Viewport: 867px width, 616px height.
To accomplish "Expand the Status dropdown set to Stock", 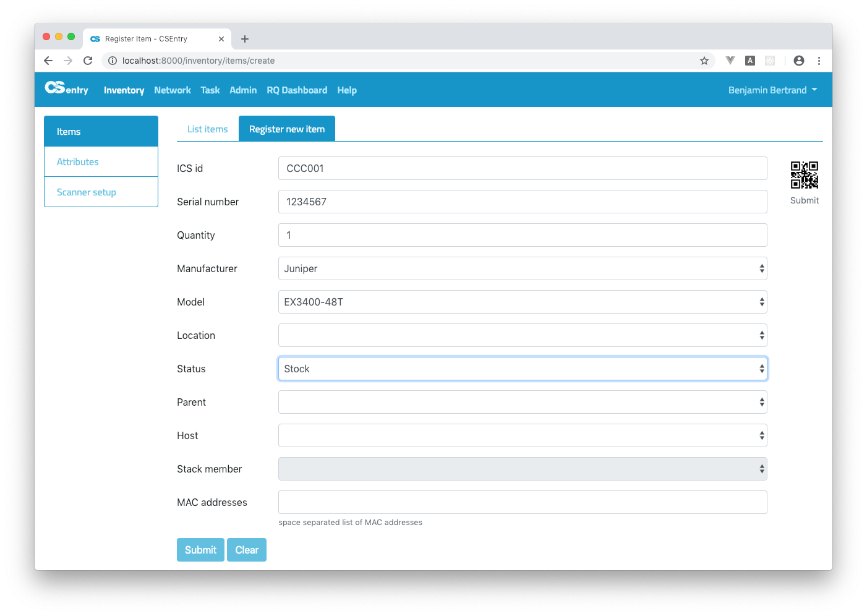I will point(523,369).
